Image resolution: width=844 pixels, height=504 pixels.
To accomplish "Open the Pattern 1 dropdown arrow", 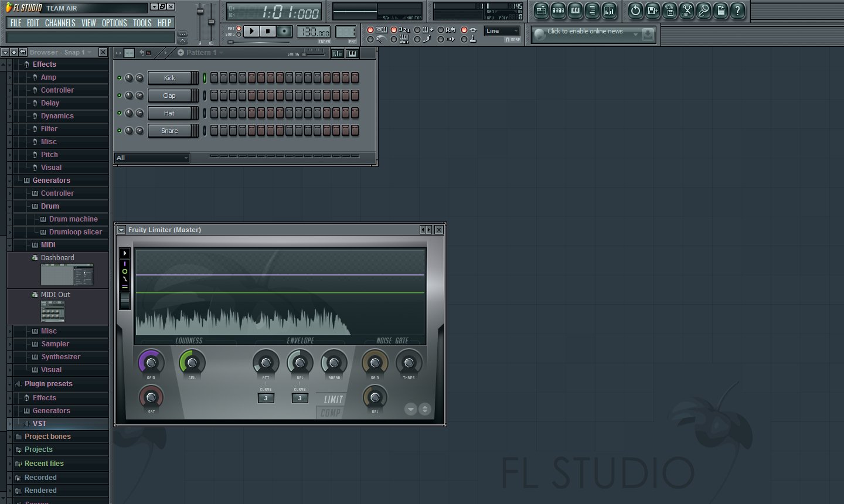I will click(x=222, y=53).
